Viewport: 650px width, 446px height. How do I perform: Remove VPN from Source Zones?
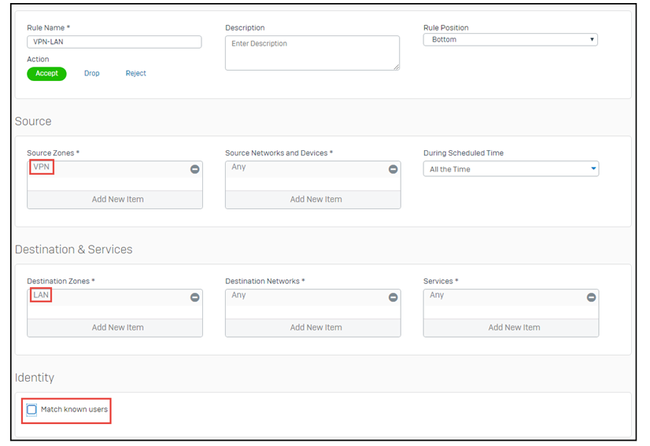(x=195, y=170)
